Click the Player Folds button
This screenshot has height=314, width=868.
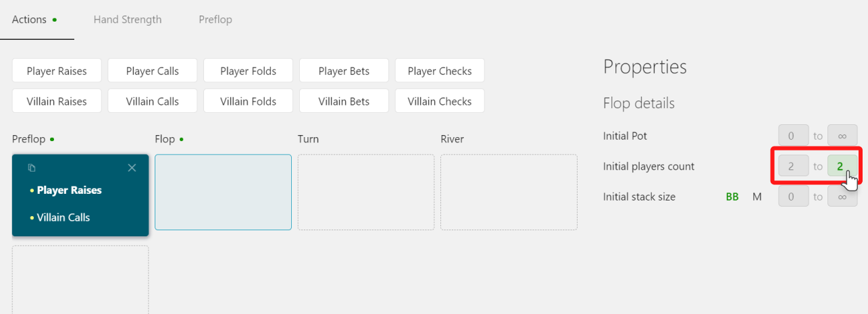tap(249, 71)
